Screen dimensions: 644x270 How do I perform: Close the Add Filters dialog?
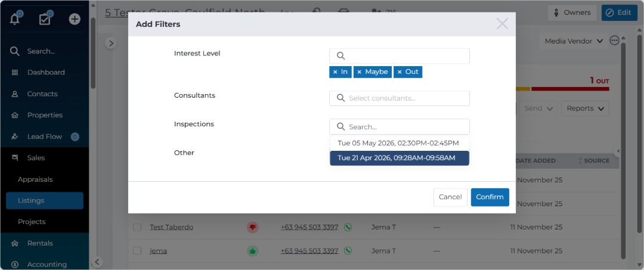pos(502,24)
